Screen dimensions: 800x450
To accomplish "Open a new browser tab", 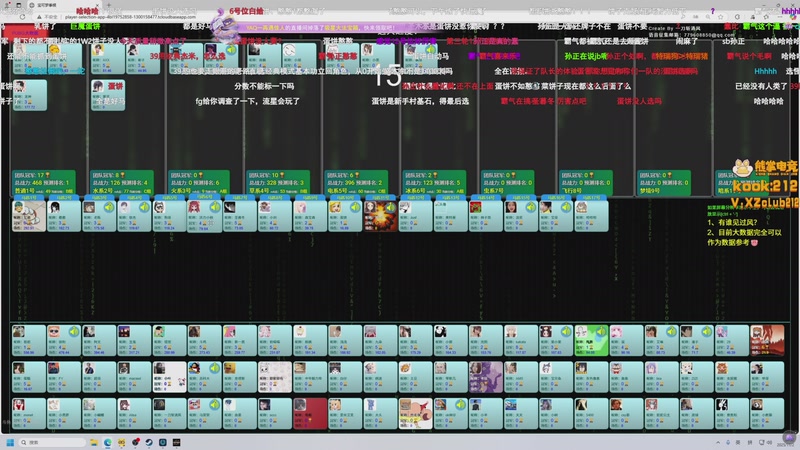I will click(108, 5).
